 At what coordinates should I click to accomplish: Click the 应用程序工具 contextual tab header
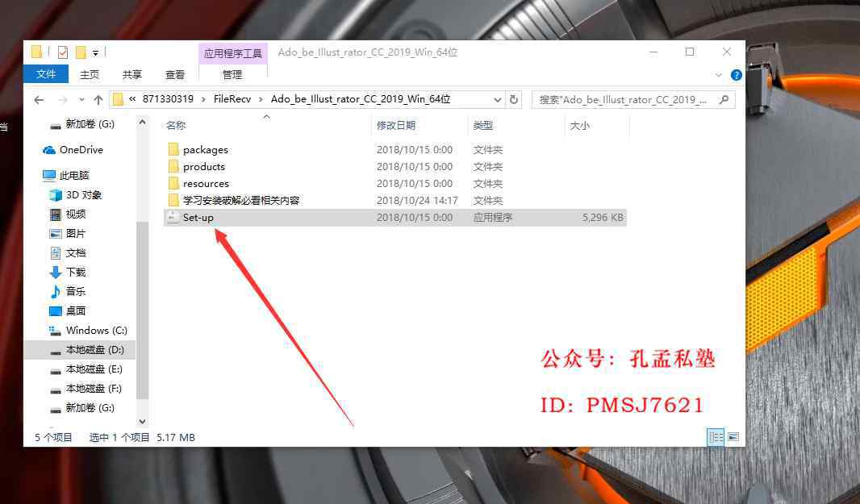point(233,54)
